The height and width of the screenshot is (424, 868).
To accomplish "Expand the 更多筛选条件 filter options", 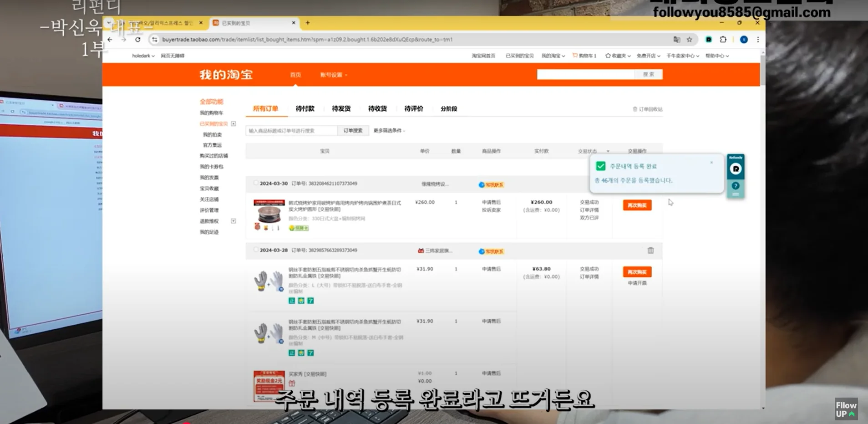I will 389,131.
